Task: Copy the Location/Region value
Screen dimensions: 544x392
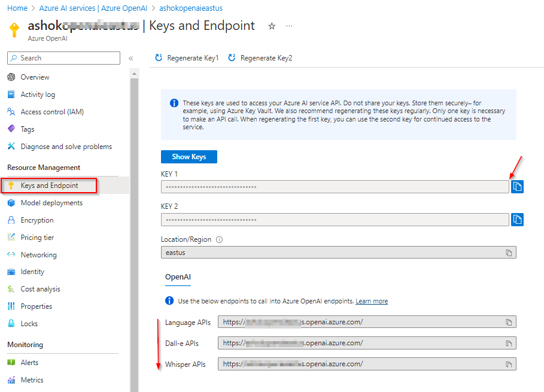Action: tap(509, 253)
